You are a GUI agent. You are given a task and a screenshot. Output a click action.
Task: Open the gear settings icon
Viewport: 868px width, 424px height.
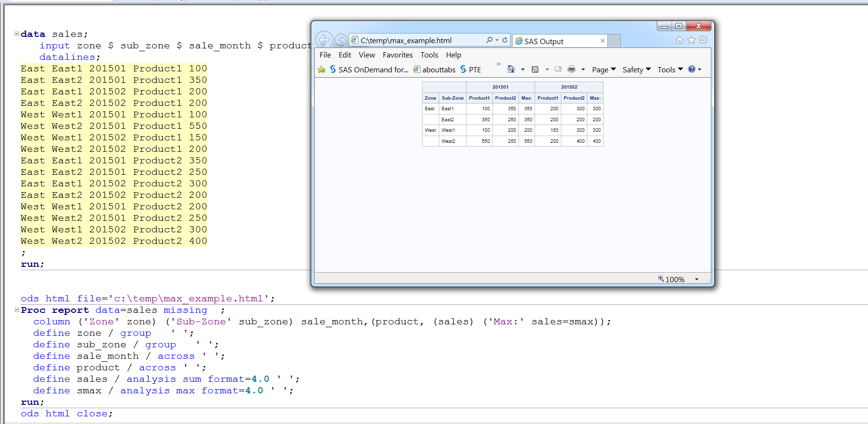(x=703, y=40)
